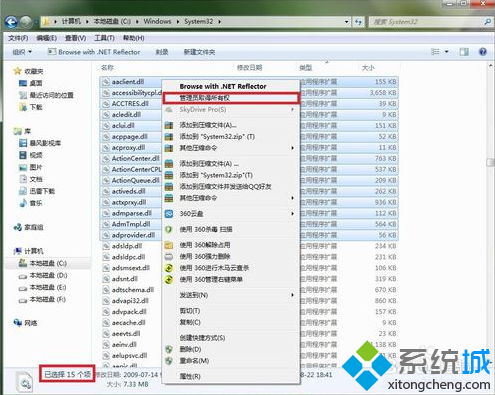Click the 新建文件夹 toolbar button
This screenshot has width=495, height=395.
tap(199, 52)
